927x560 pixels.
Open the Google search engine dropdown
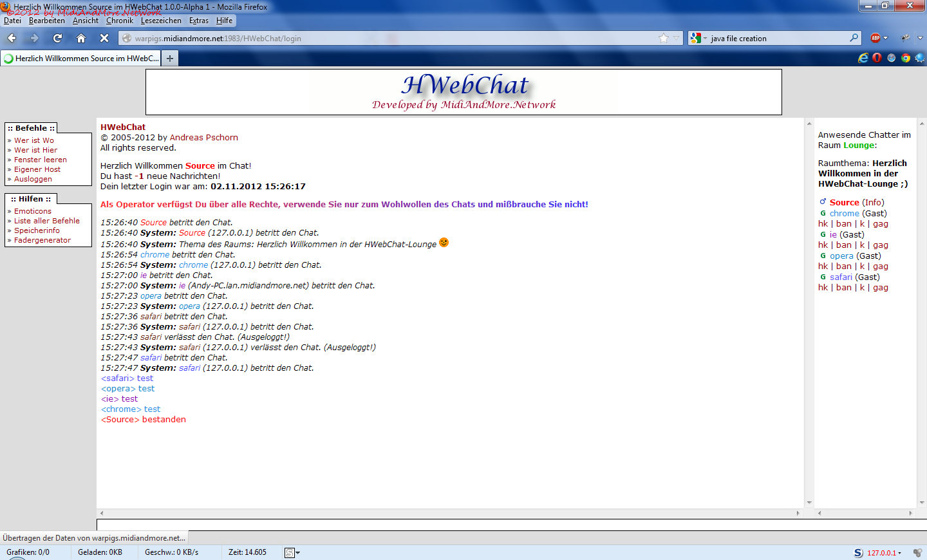pyautogui.click(x=698, y=38)
